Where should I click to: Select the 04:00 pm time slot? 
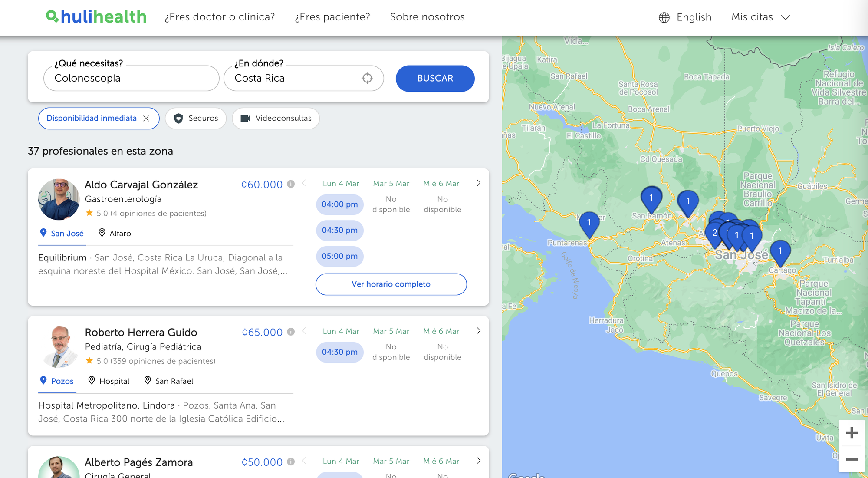click(340, 204)
